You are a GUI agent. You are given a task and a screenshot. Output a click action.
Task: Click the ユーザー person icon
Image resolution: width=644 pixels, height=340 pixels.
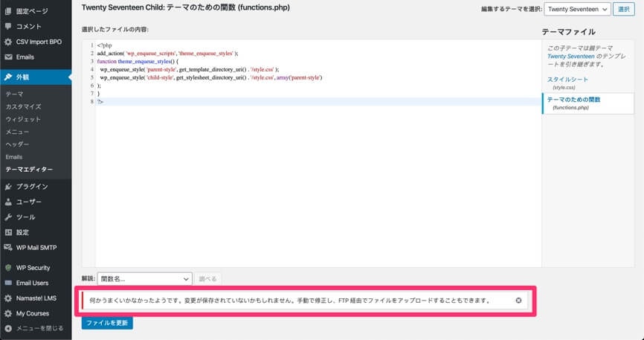(x=8, y=202)
